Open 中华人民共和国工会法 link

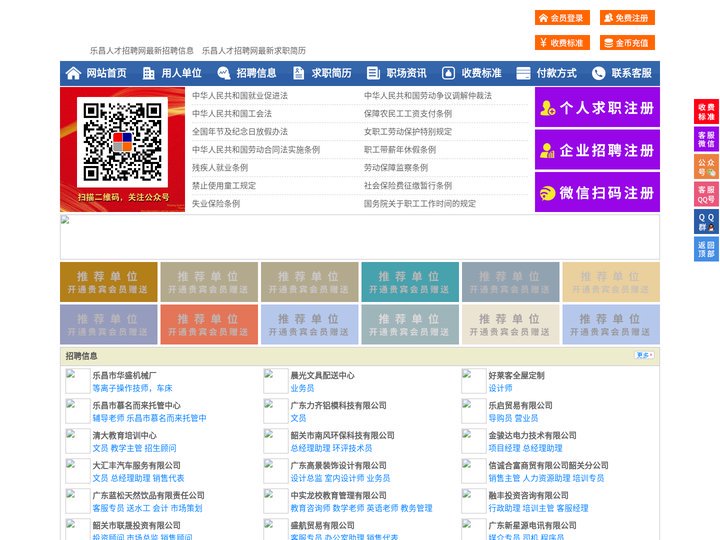(232, 113)
